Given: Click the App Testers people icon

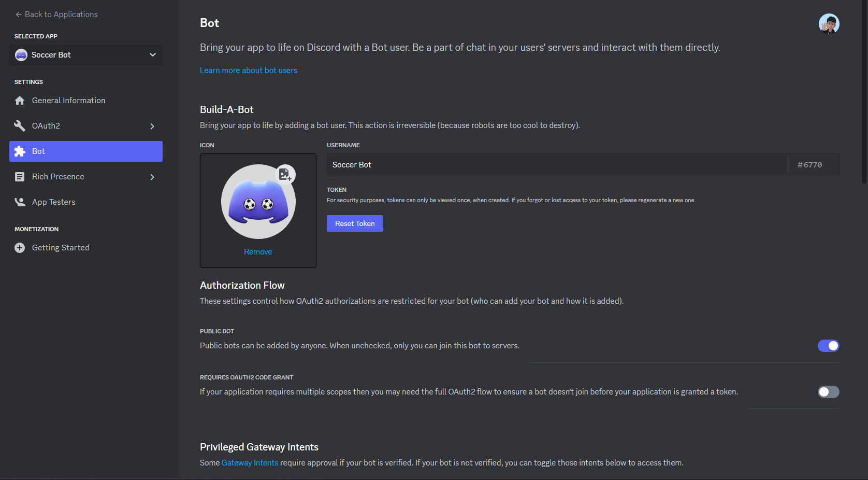Looking at the screenshot, I should (x=20, y=202).
